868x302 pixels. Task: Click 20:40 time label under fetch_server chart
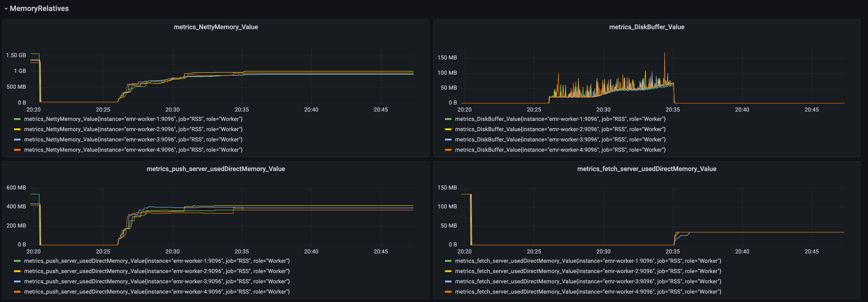[742, 251]
